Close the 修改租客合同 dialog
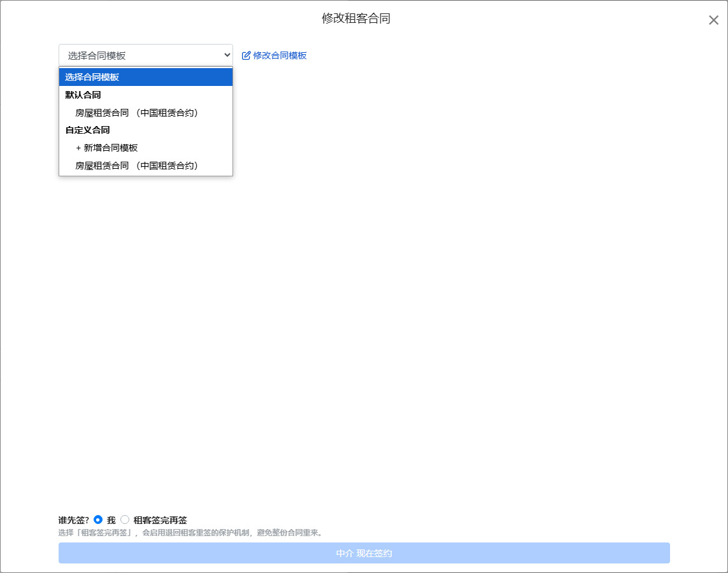This screenshot has width=728, height=573. pos(713,20)
